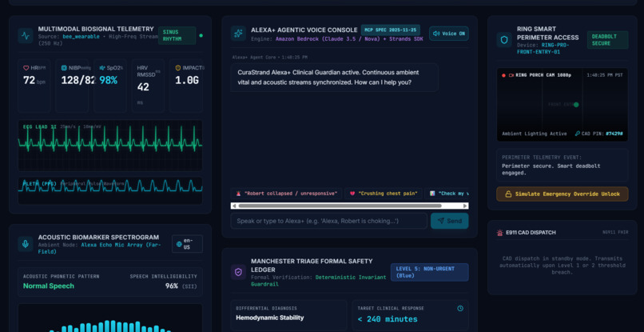
Task: Click the MCP SPEC 2025-11-25 badge
Action: pos(391,30)
